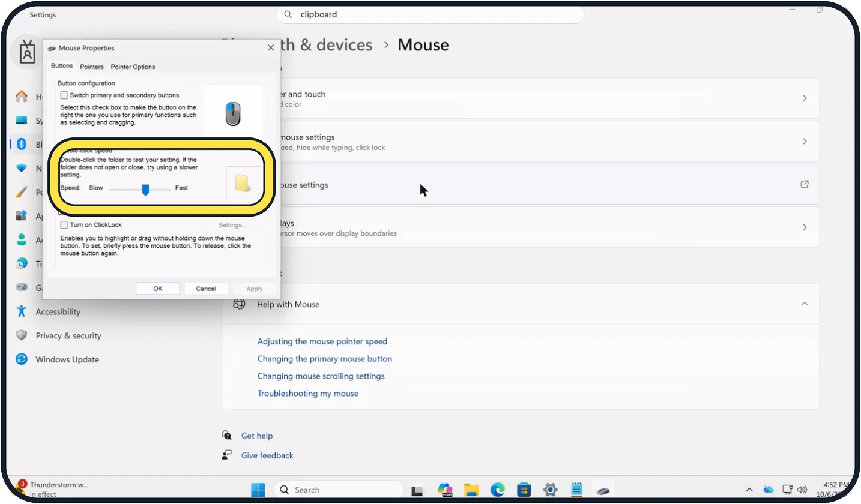Click the external-link icon on mouse settings row

pyautogui.click(x=805, y=185)
